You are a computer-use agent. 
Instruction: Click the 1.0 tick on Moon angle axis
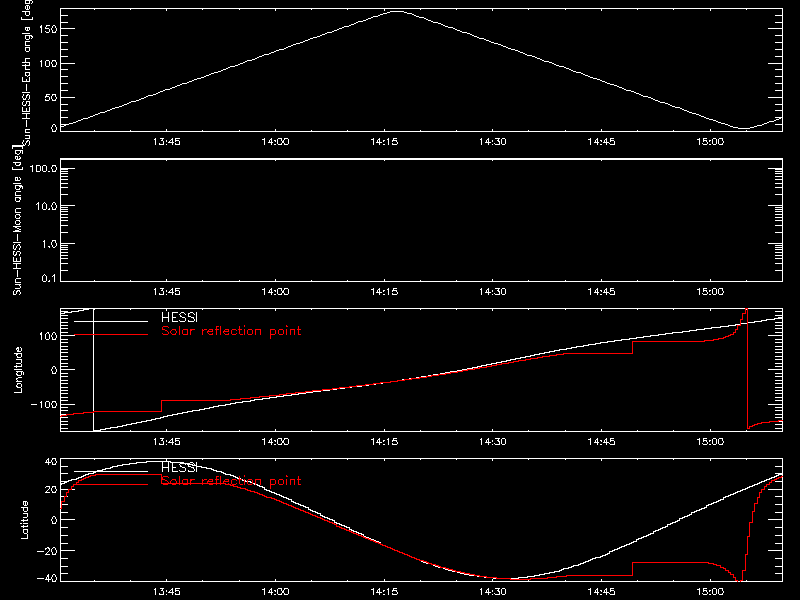(49, 244)
